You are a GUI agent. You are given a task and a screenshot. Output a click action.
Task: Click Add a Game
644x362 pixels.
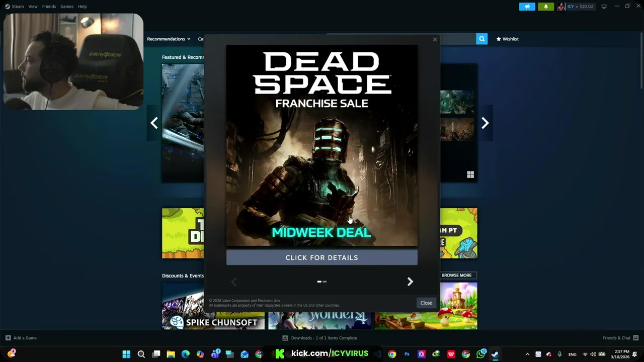pos(21,338)
